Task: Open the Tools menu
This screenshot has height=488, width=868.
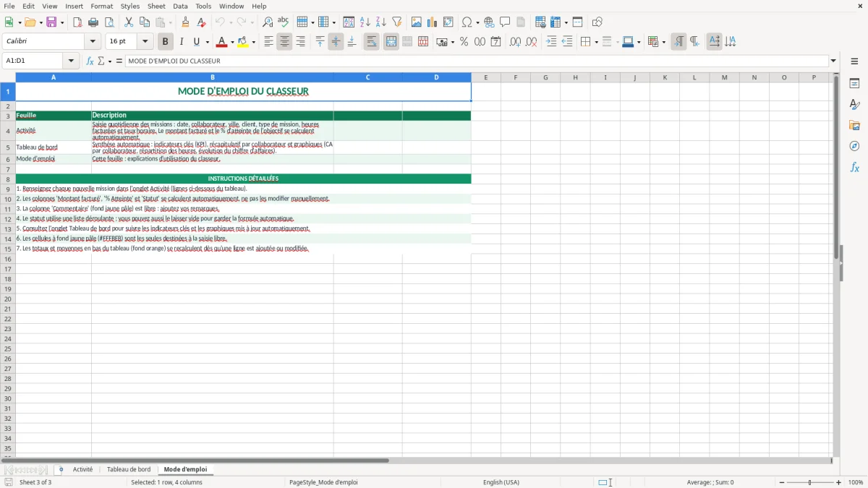Action: coord(203,6)
